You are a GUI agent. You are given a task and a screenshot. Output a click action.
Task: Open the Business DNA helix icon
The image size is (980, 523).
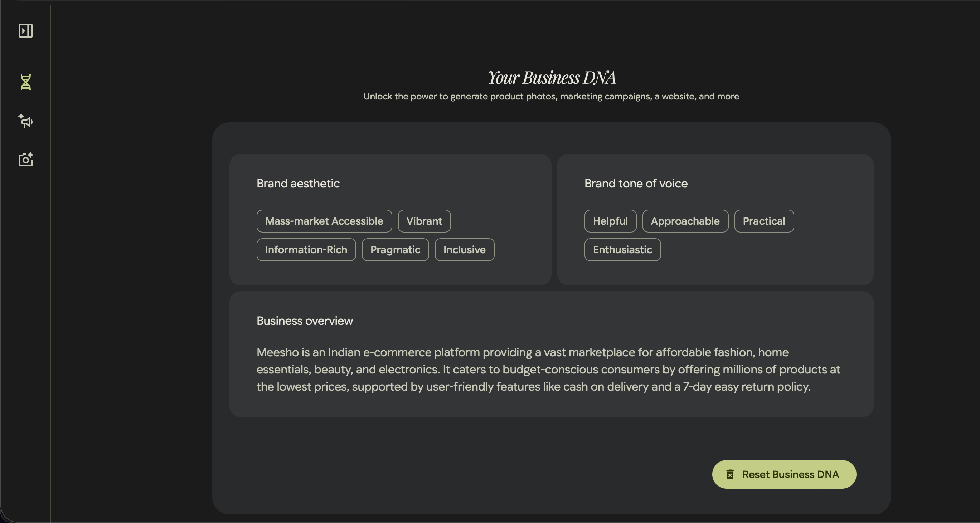[26, 82]
